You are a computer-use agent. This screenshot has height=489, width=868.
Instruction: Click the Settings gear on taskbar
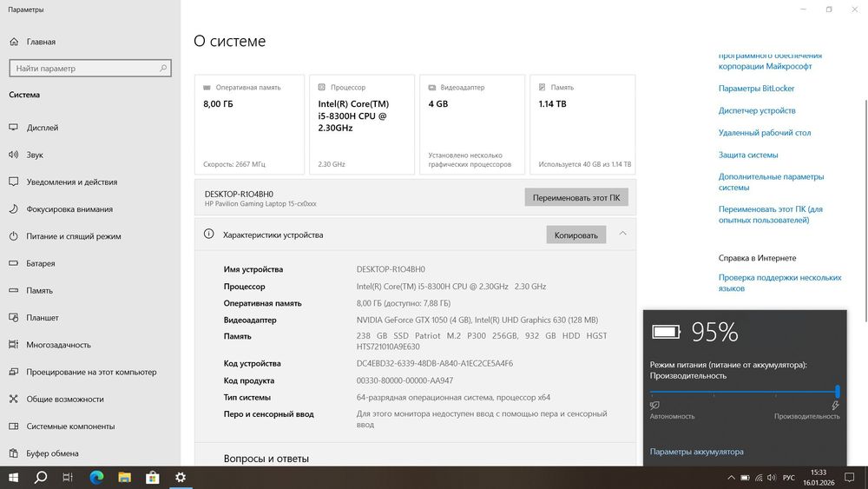click(181, 478)
